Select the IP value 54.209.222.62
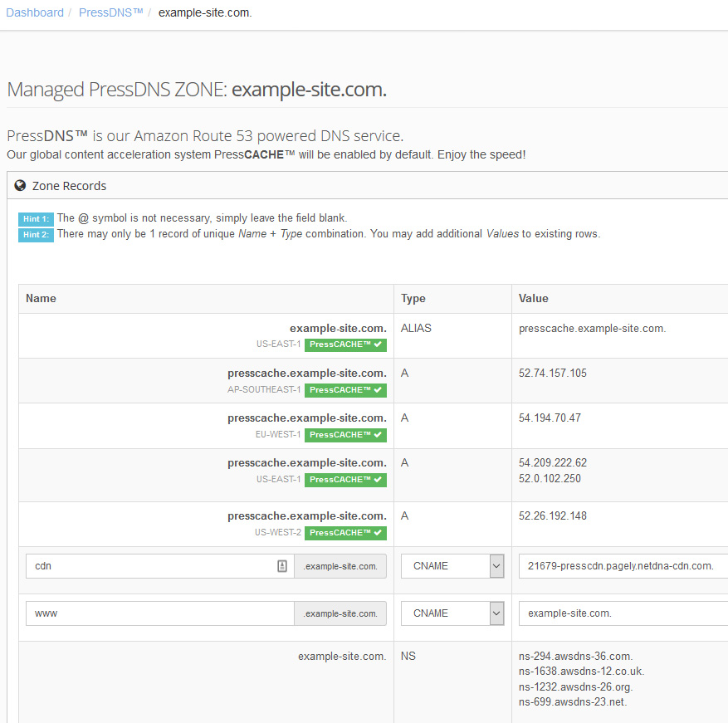 [x=553, y=462]
